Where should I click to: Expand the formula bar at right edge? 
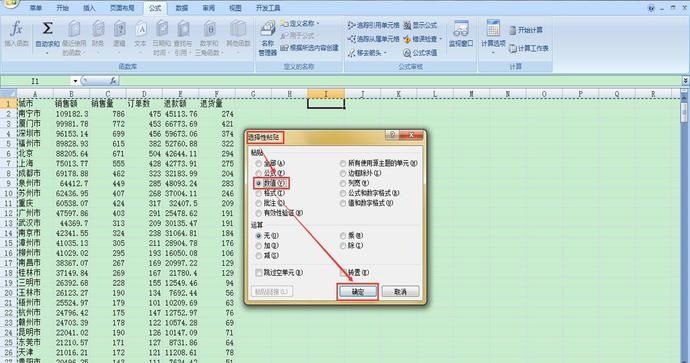[x=685, y=81]
